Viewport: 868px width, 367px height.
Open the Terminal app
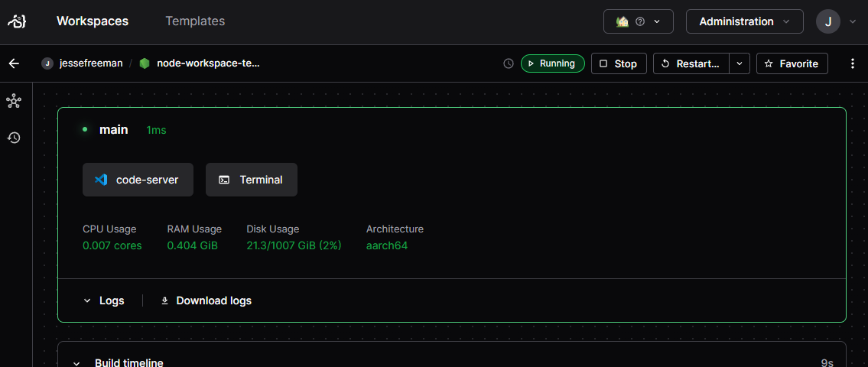coord(252,180)
